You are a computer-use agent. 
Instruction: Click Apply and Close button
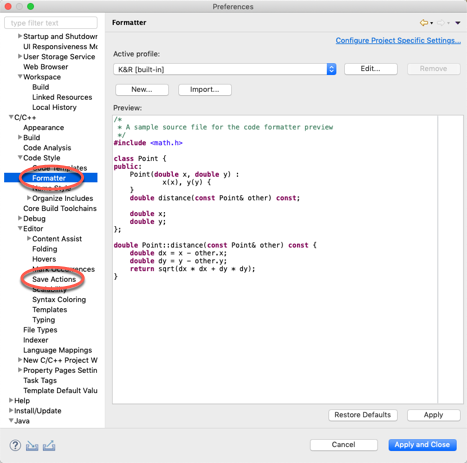[x=422, y=445]
